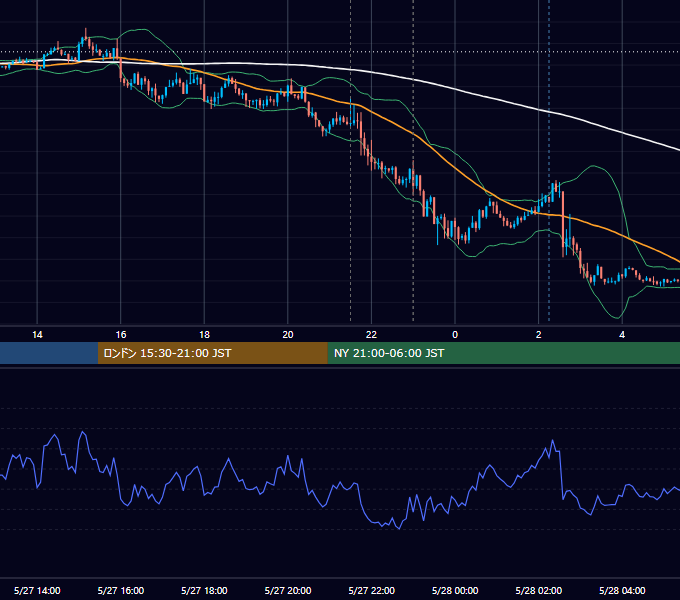Click the NY 21:00-06:00 JST session bar
Screen dimensions: 680x600
click(503, 353)
